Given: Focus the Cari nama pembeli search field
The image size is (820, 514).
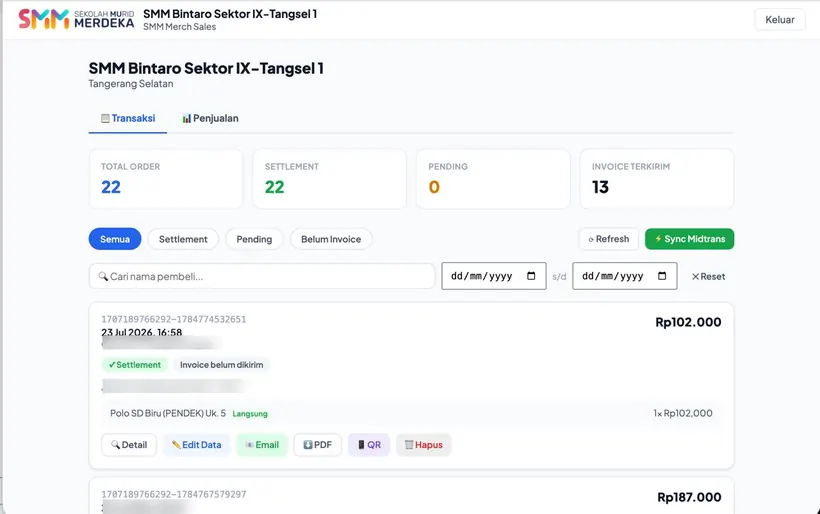Looking at the screenshot, I should 261,276.
